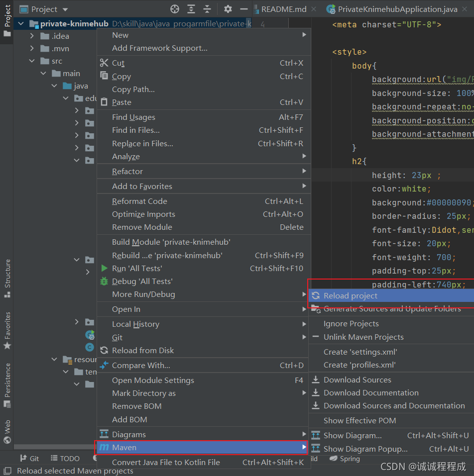Click the Reload from Disk icon
474x476 pixels.
tap(105, 350)
